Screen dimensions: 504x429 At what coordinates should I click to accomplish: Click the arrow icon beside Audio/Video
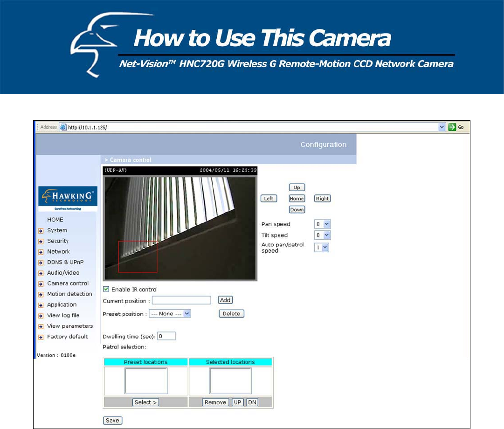point(41,273)
